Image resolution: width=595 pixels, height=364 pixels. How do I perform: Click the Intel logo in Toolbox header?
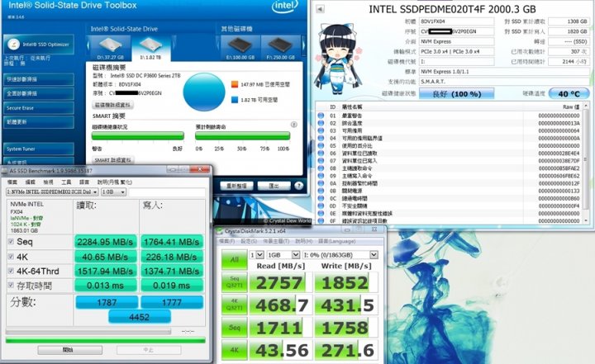coord(284,7)
